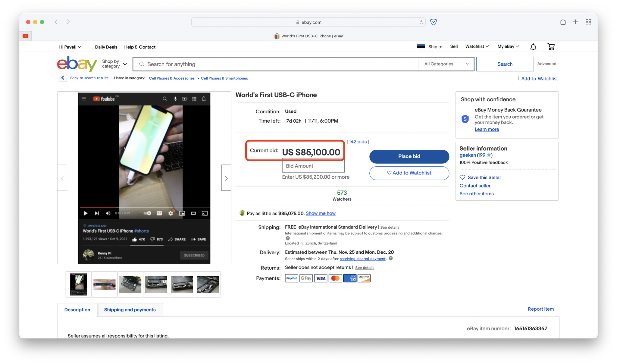Viewport: 617px width, 364px height.
Task: Select the American Express payment icon
Action: click(x=349, y=278)
